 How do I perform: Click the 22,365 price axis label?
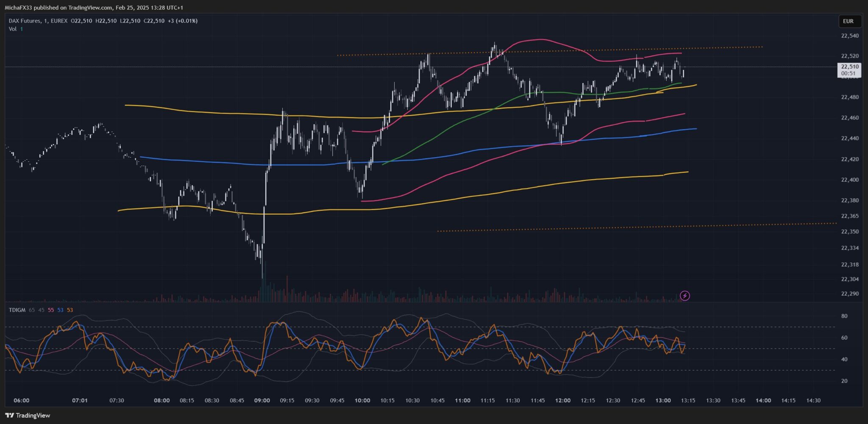pos(850,216)
